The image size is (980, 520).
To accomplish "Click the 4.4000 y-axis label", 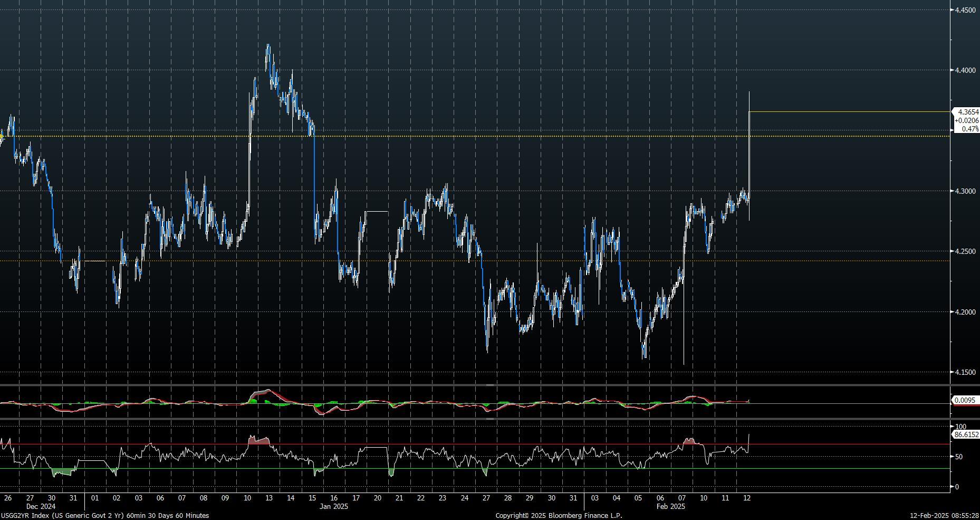I will [966, 70].
